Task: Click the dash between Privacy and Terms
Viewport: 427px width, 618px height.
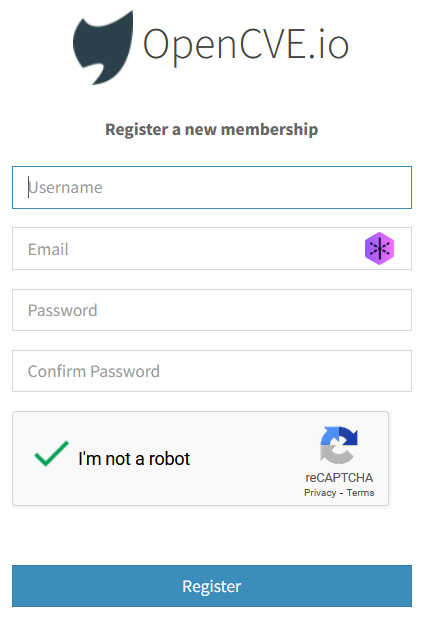Action: [341, 493]
